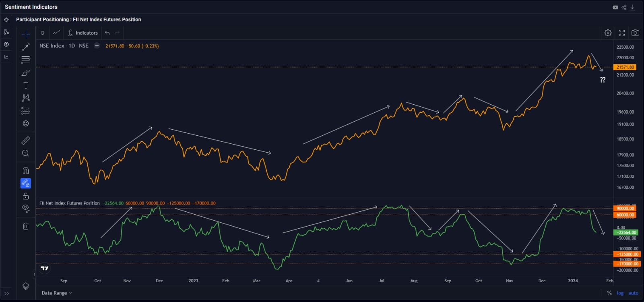Viewport: 644px width, 302px height.
Task: Click the -170000.00 level label
Action: pyautogui.click(x=626, y=264)
